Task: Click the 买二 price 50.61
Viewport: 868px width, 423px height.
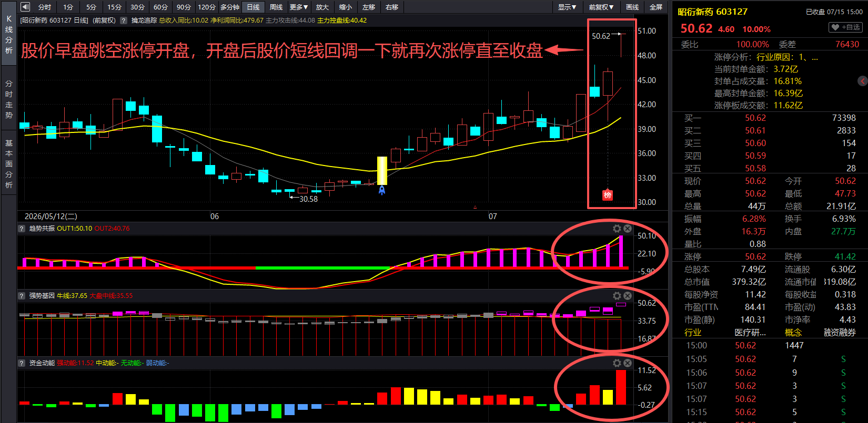Action: pos(755,130)
